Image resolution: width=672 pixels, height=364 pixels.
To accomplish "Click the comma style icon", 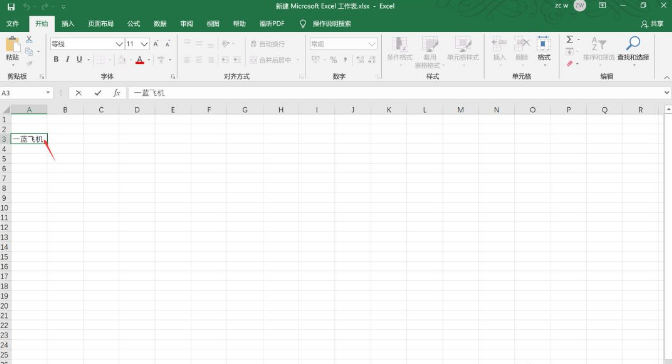I will (345, 60).
